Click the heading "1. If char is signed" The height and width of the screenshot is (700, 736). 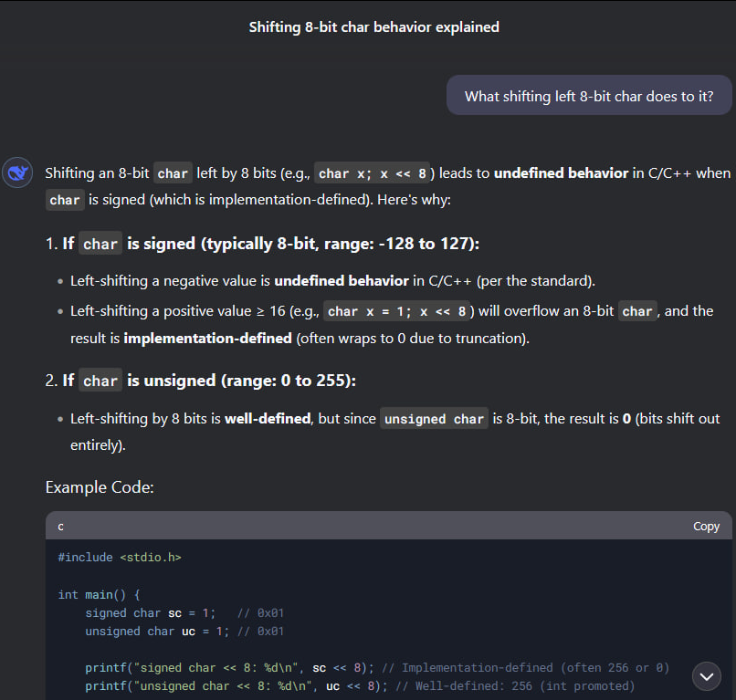[262, 244]
